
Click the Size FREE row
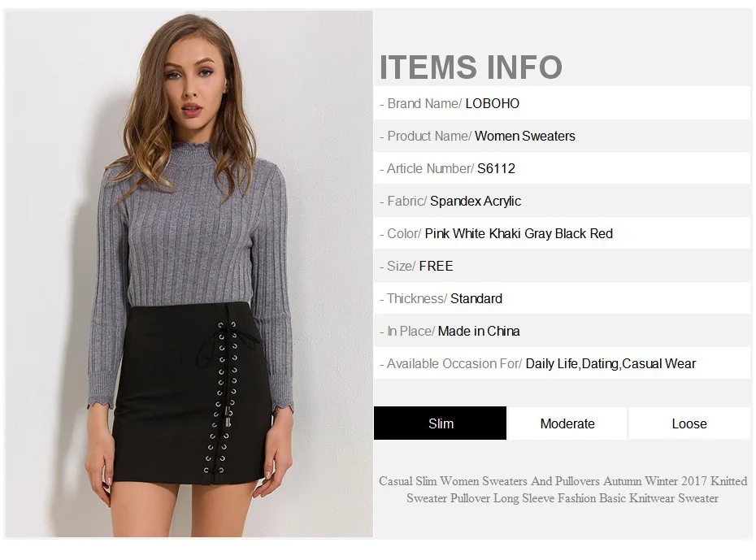[563, 266]
